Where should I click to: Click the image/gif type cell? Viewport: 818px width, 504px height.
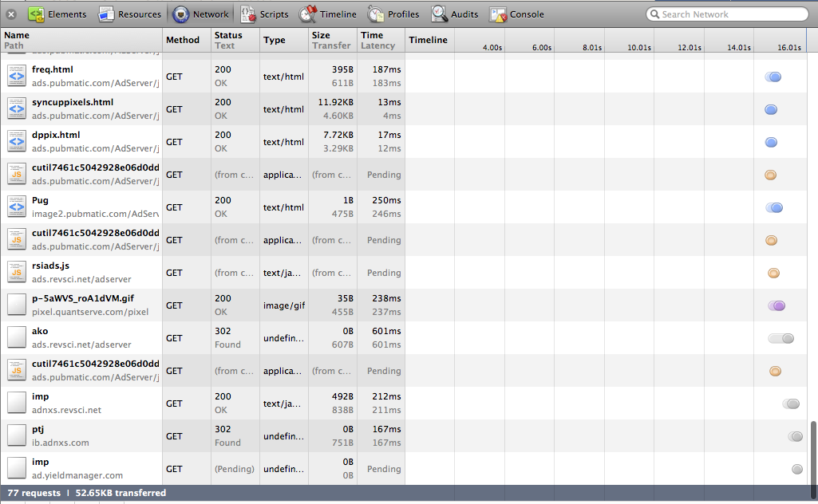tap(284, 305)
